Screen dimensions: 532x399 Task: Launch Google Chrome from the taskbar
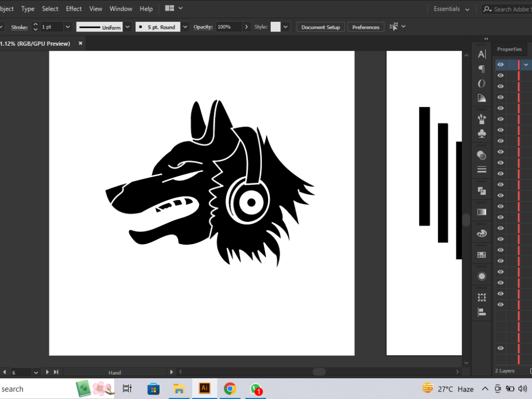pyautogui.click(x=230, y=388)
